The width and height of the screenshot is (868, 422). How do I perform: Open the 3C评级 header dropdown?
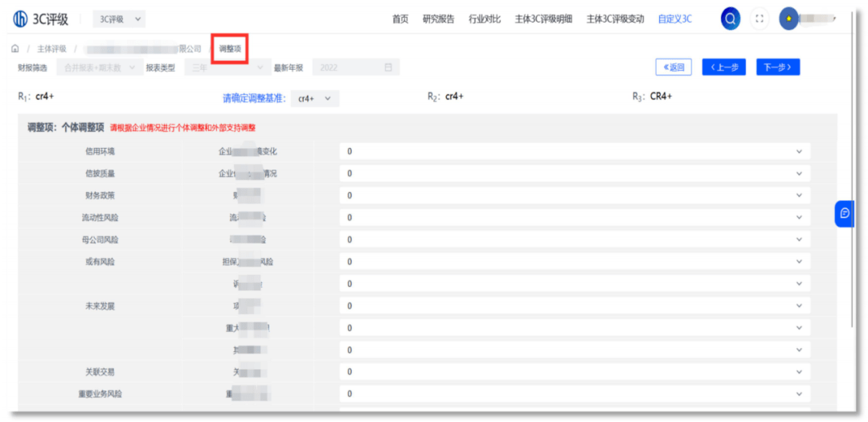tap(120, 19)
